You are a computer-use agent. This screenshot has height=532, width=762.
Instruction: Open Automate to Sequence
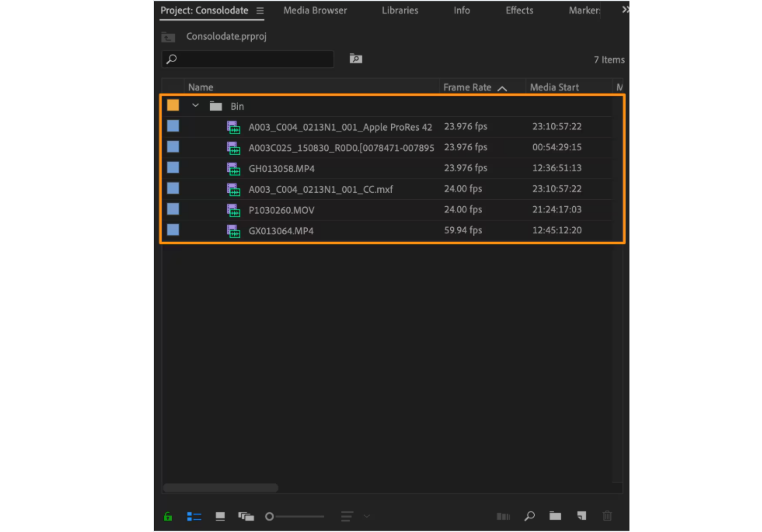tap(503, 516)
